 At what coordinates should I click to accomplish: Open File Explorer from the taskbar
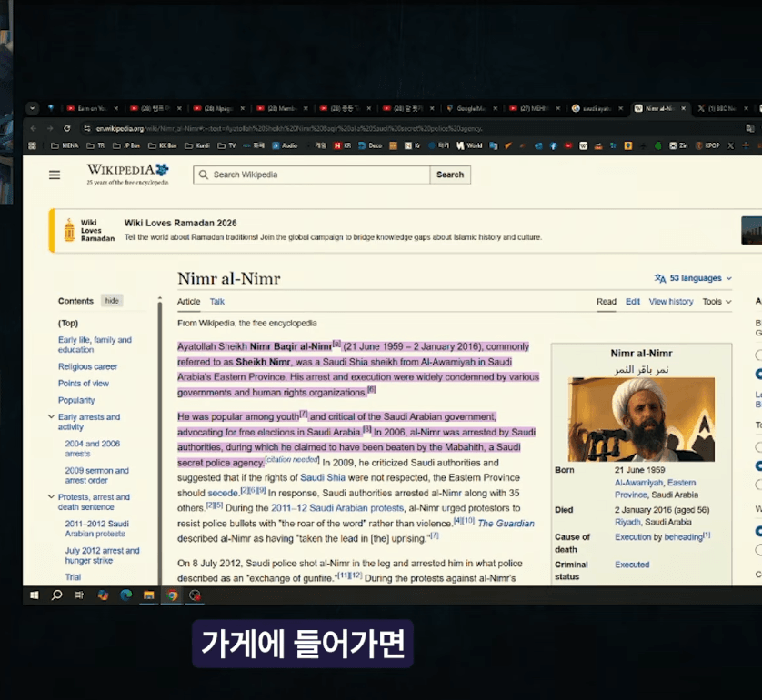coord(149,595)
